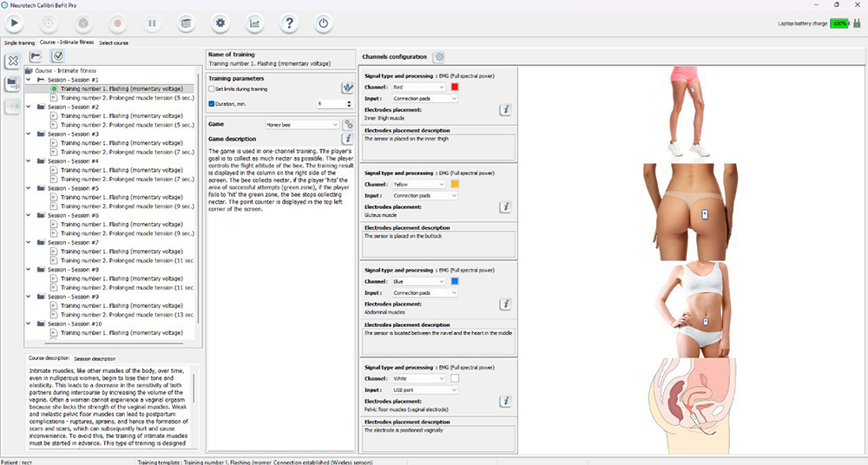Open the Session description tab
This screenshot has width=868, height=465.
(x=95, y=358)
